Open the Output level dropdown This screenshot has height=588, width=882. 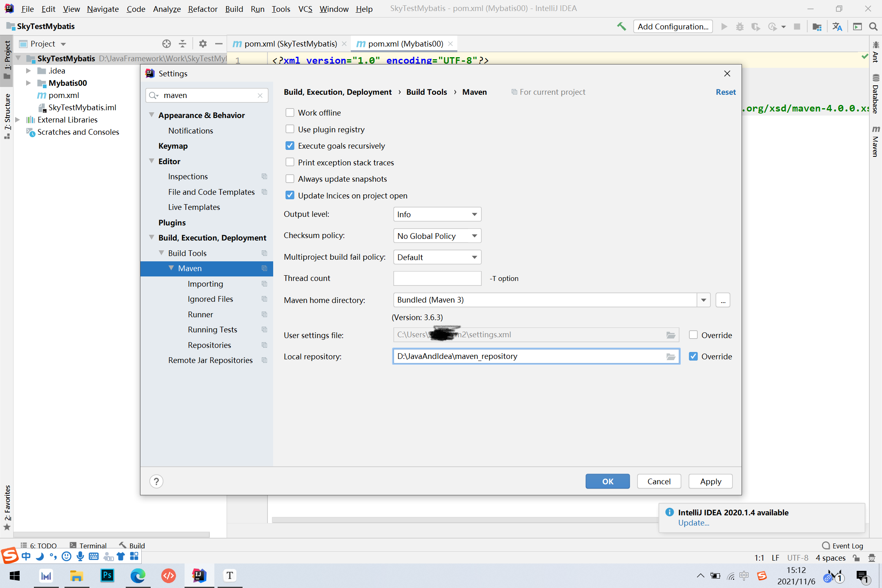pyautogui.click(x=437, y=214)
